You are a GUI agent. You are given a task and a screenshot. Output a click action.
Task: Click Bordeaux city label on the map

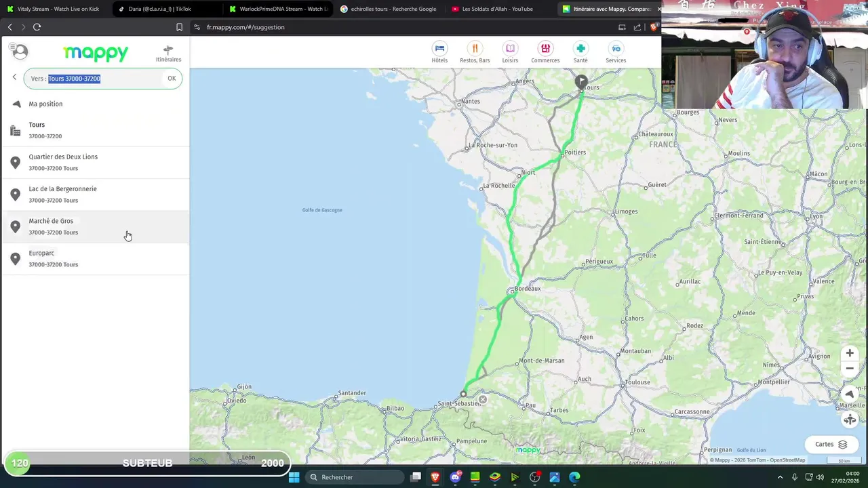coord(528,289)
